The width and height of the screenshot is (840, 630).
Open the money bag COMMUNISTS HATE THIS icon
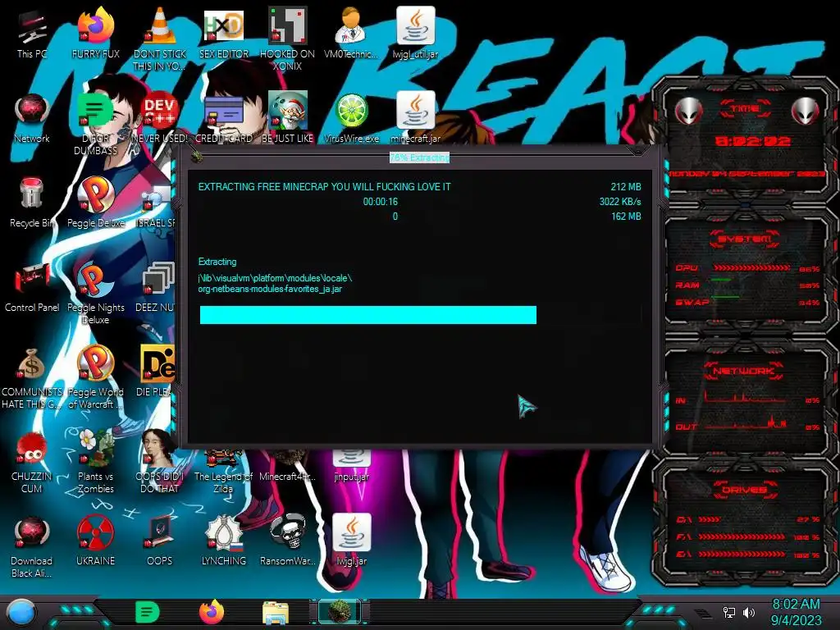pos(32,377)
